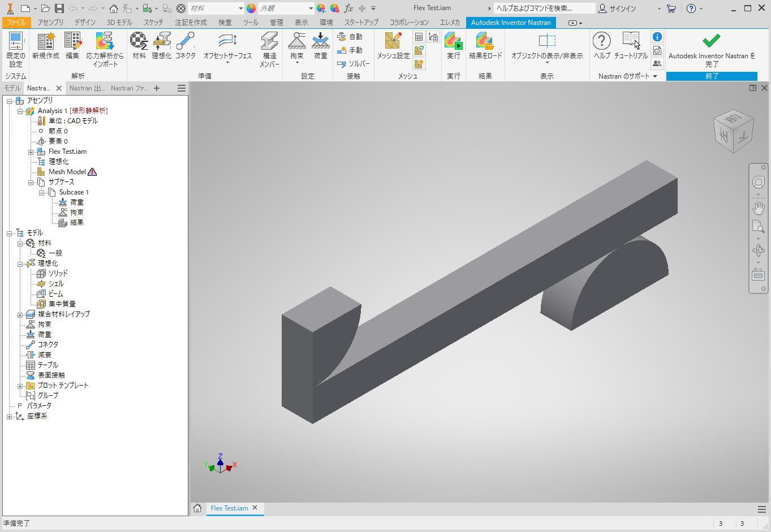Open the 検査 ribbon tab
This screenshot has width=771, height=532.
(x=225, y=23)
